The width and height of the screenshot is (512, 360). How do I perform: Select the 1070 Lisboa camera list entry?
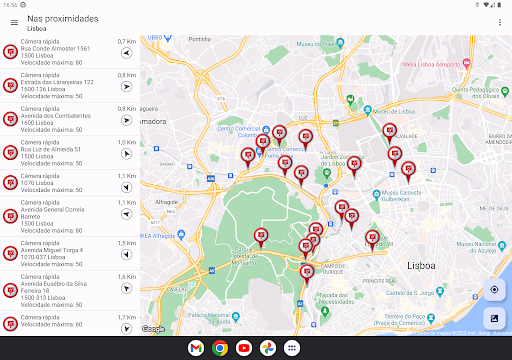70,183
